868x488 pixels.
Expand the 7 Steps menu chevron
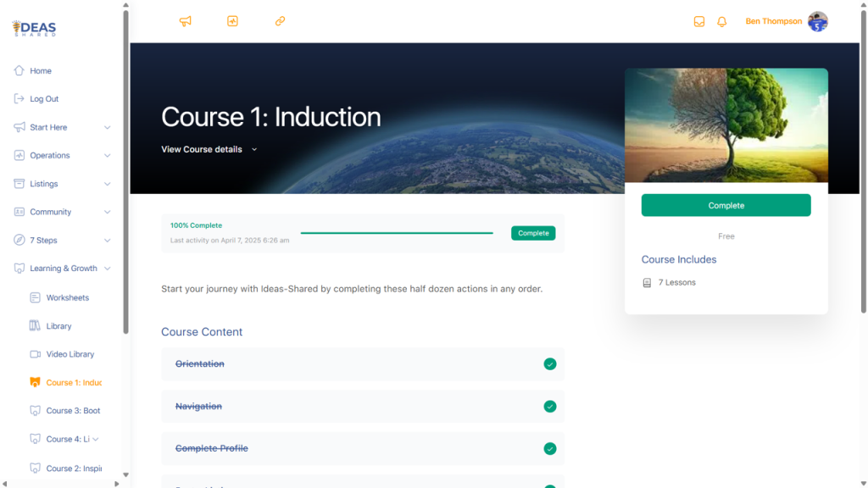pyautogui.click(x=108, y=240)
